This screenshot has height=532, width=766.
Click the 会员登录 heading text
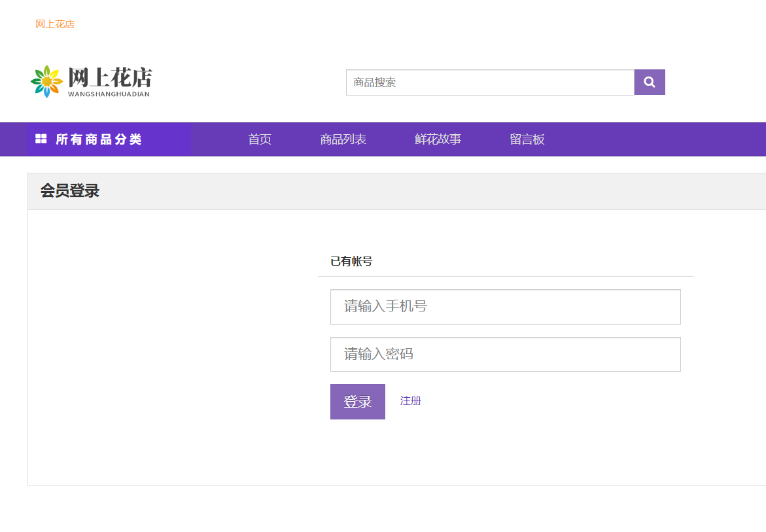click(x=70, y=190)
